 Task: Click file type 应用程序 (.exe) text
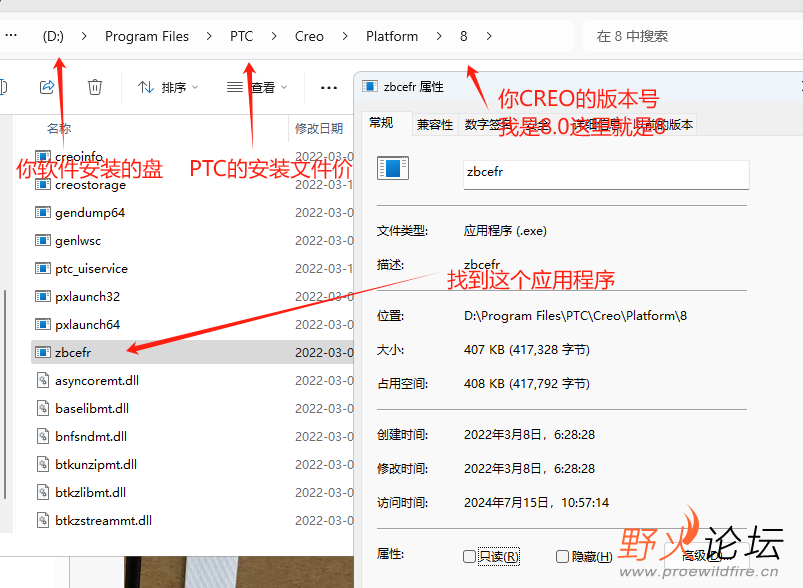(x=505, y=231)
